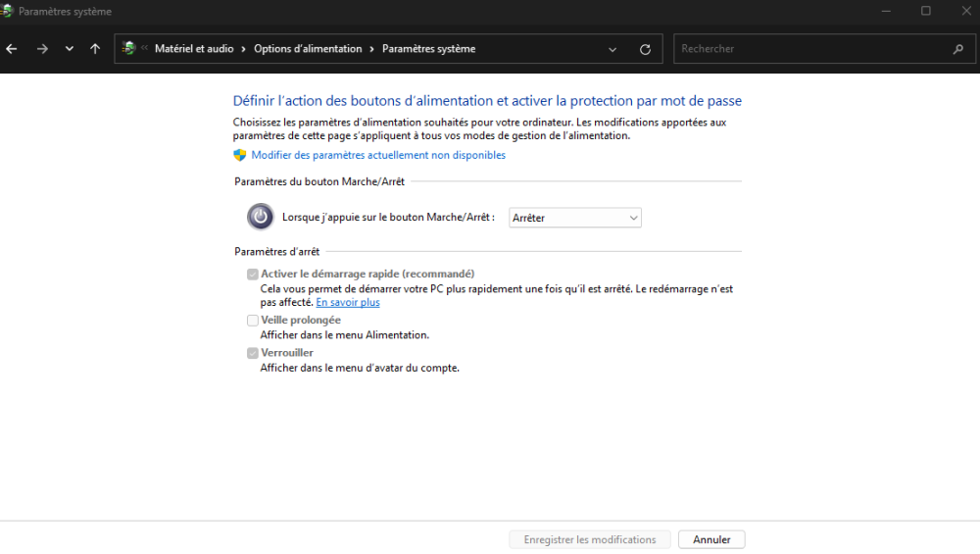Toggle the Verrouiller checkbox
Viewport: 980px width, 554px height.
click(253, 353)
